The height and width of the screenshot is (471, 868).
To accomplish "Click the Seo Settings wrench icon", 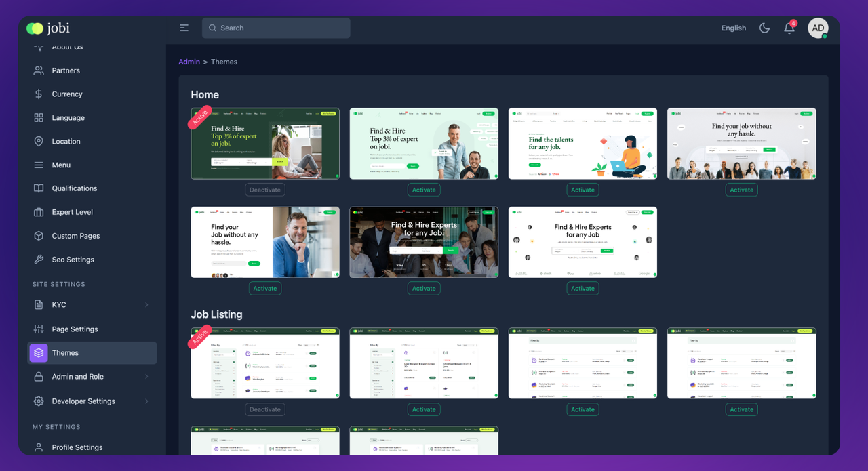I will coord(39,260).
